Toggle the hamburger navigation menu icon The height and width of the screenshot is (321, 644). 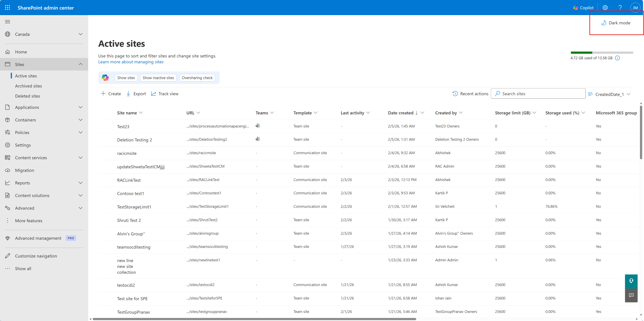coord(7,22)
